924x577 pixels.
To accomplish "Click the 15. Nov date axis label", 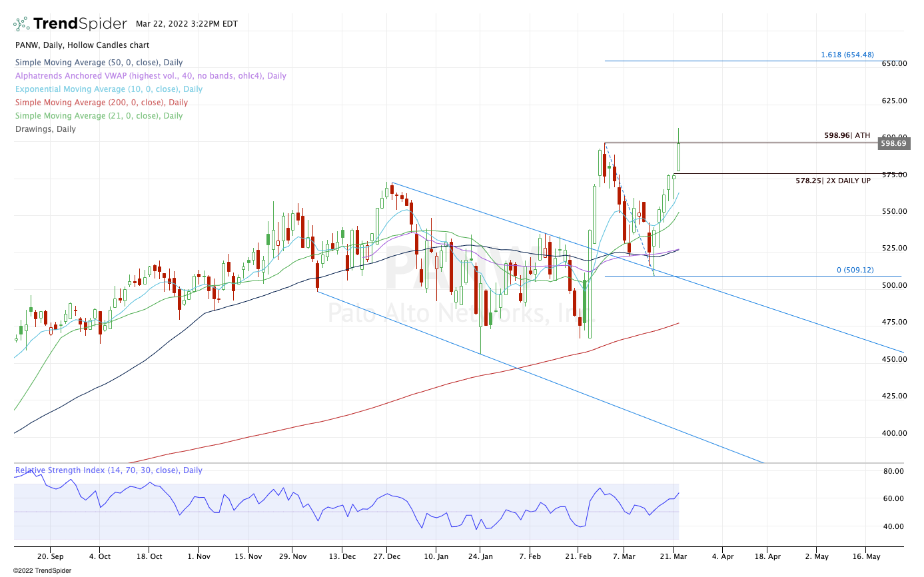I will 248,556.
